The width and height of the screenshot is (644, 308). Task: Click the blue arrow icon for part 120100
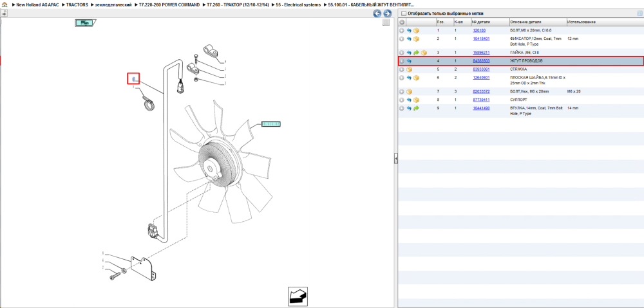click(x=409, y=31)
